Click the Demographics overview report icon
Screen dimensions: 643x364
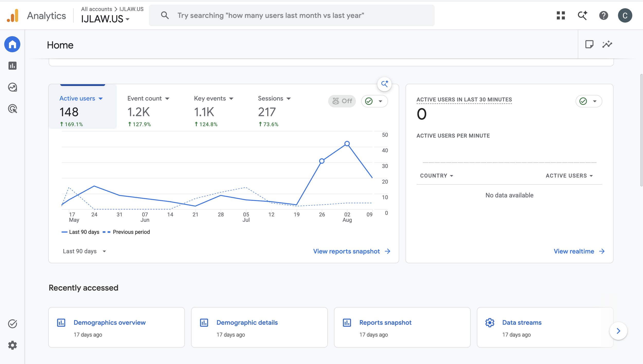pyautogui.click(x=61, y=323)
